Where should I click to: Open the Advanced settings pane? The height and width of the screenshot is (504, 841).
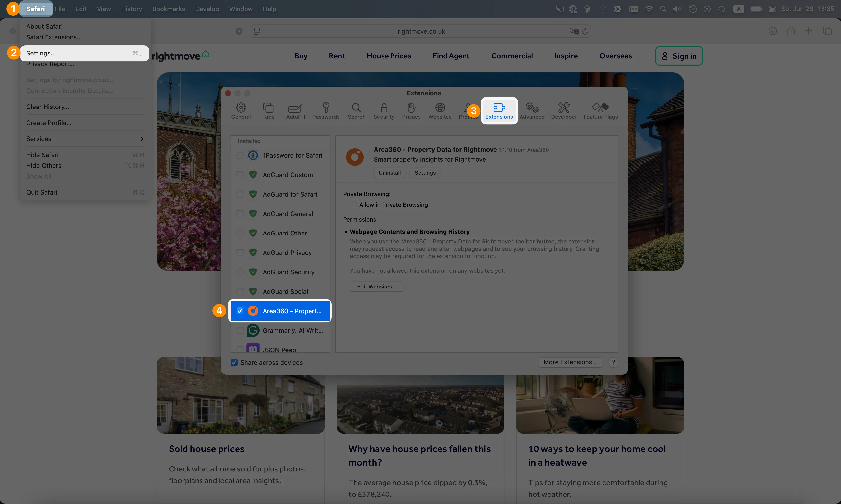point(532,111)
